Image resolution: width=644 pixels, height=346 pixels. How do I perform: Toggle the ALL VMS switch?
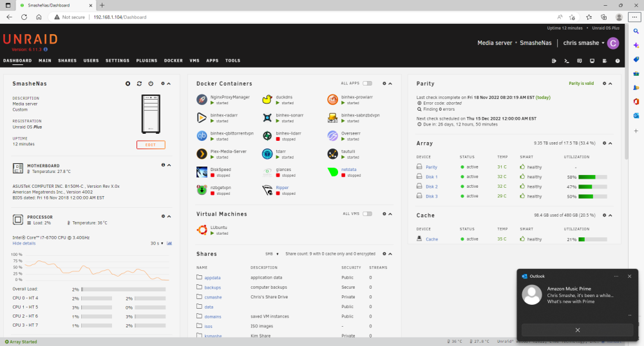click(x=367, y=214)
